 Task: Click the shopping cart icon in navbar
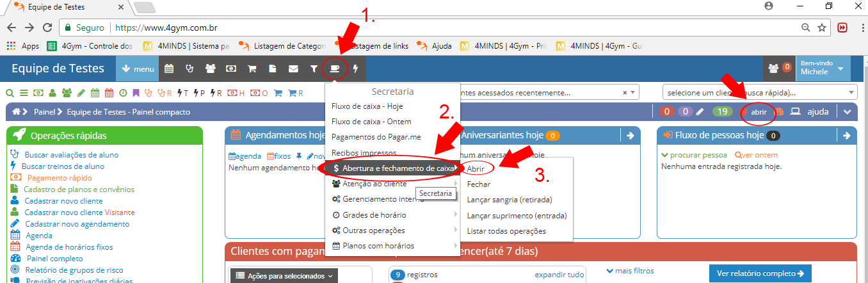coord(252,69)
